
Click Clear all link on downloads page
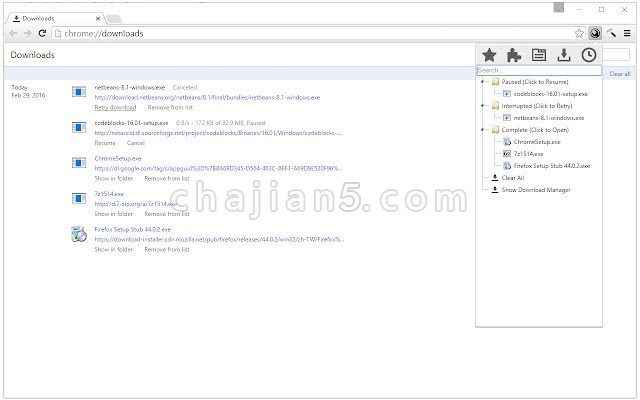[x=620, y=74]
